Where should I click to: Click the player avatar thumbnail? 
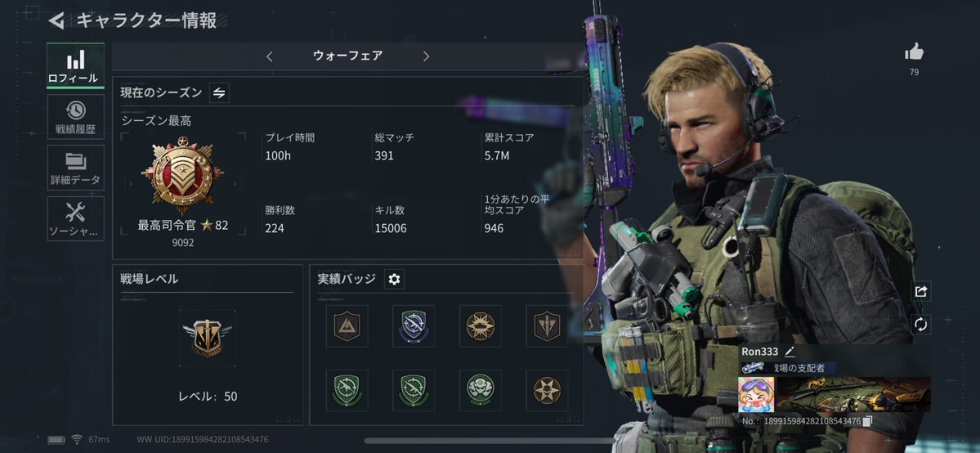(756, 394)
